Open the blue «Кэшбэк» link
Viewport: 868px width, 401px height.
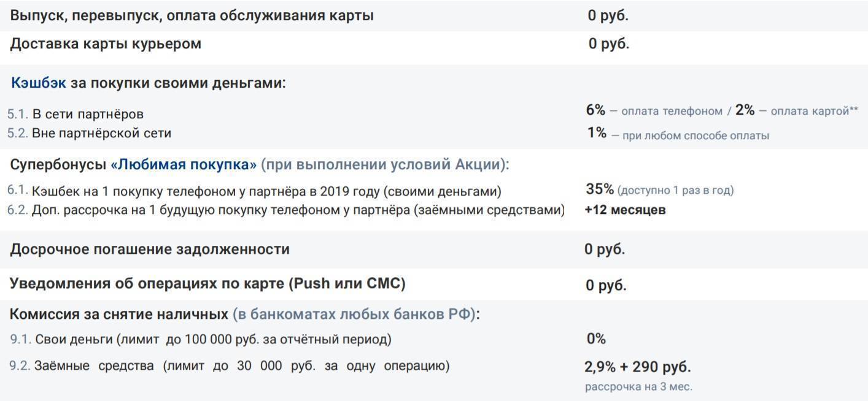point(38,83)
